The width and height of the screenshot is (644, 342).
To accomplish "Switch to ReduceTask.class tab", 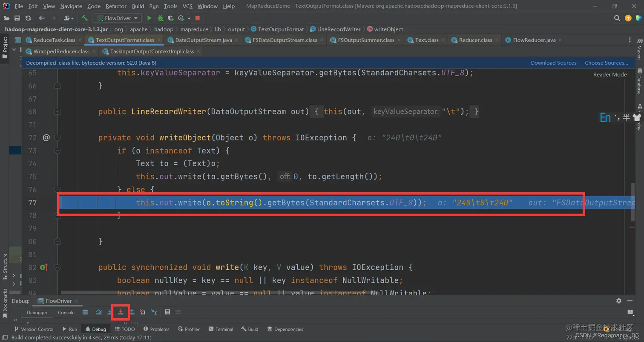I will pyautogui.click(x=54, y=40).
